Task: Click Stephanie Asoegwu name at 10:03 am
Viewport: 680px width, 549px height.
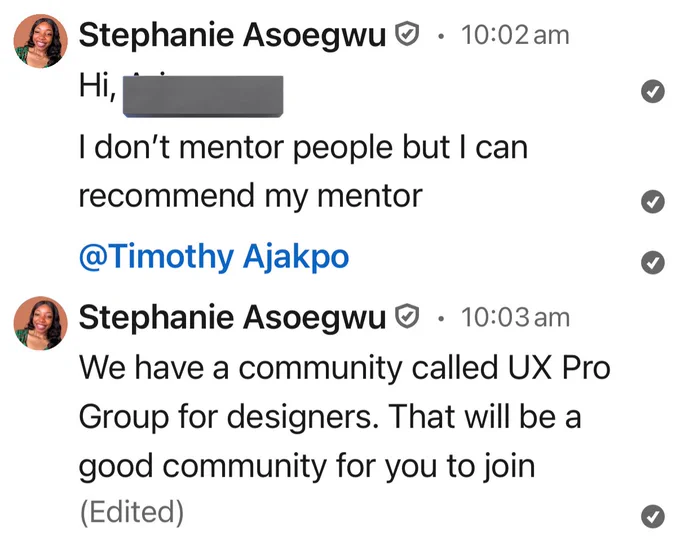Action: (x=232, y=318)
